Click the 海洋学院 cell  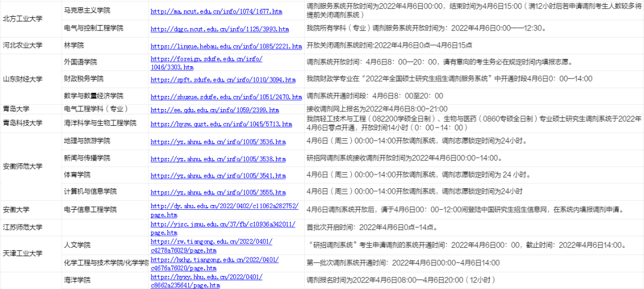[x=105, y=281]
